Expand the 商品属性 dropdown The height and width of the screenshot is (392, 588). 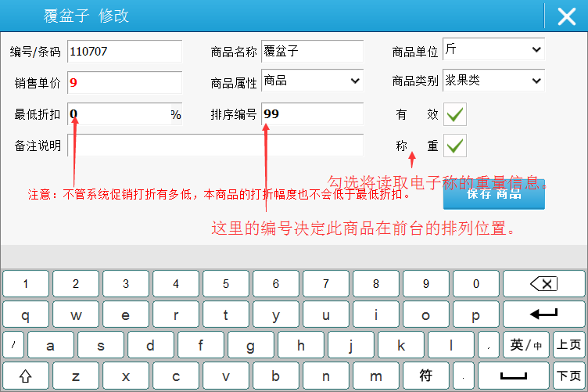(312, 81)
